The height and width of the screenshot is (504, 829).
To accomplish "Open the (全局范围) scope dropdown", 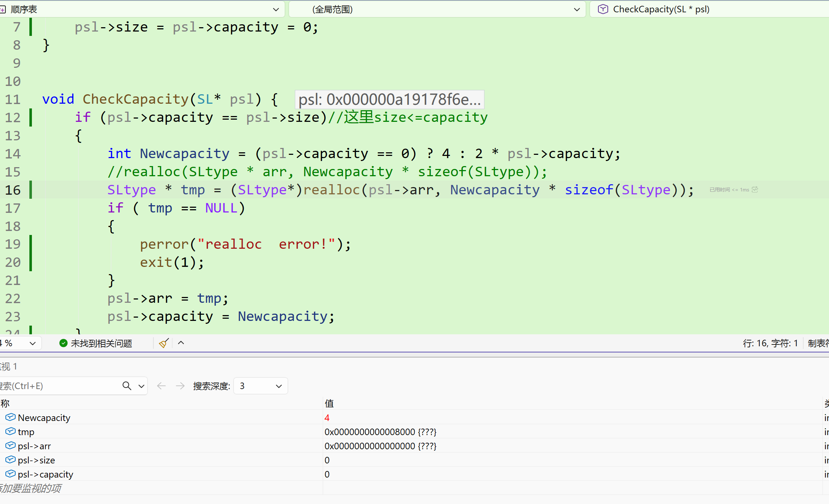I will (x=577, y=9).
